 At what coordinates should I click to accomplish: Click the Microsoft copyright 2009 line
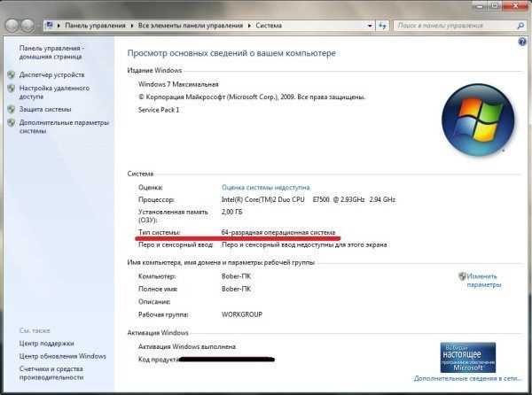point(252,97)
